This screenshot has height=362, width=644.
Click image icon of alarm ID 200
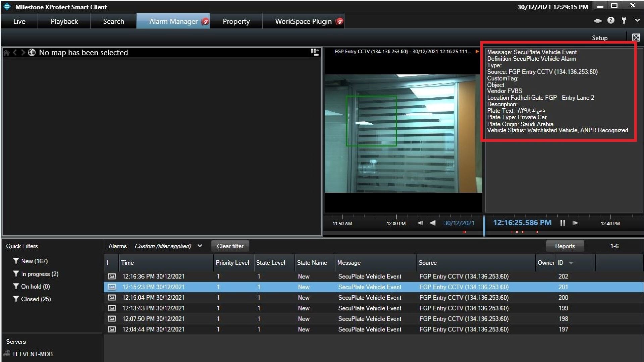pyautogui.click(x=112, y=298)
